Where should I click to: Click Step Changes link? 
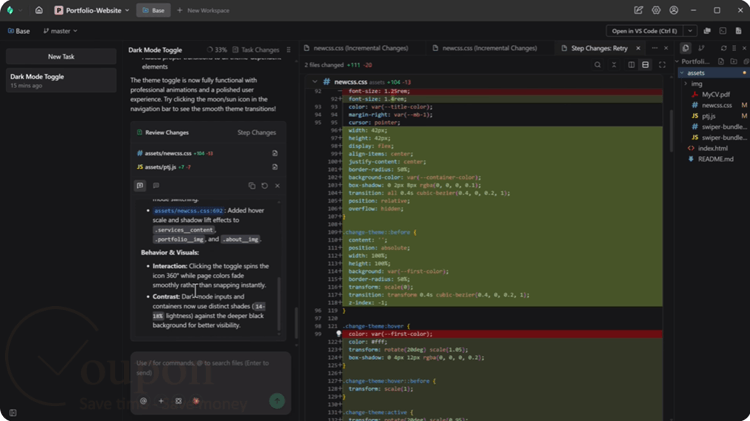[256, 133]
